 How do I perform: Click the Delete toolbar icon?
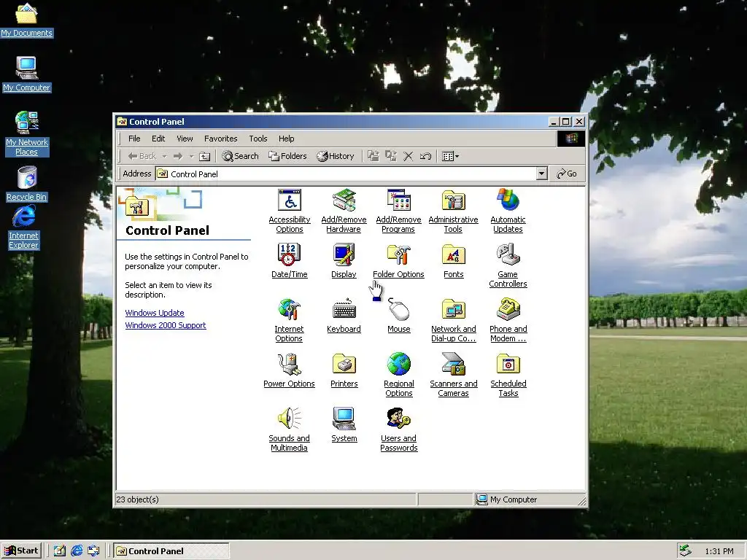point(409,156)
